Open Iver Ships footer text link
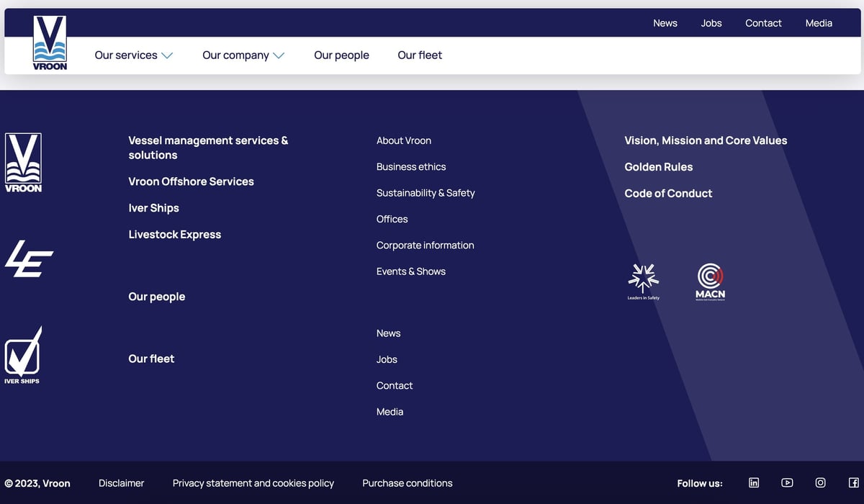Screen dimensions: 864x504 (153, 208)
